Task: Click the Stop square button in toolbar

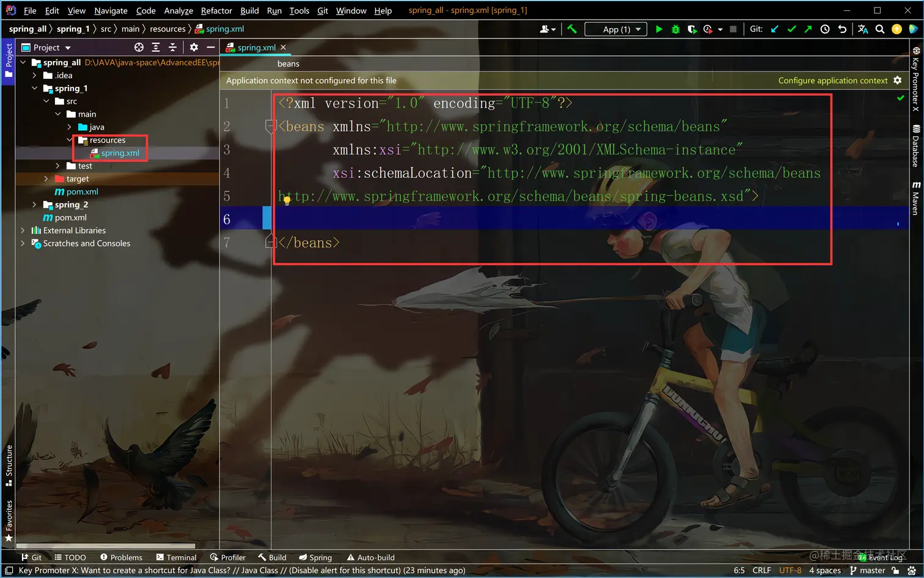Action: [733, 29]
